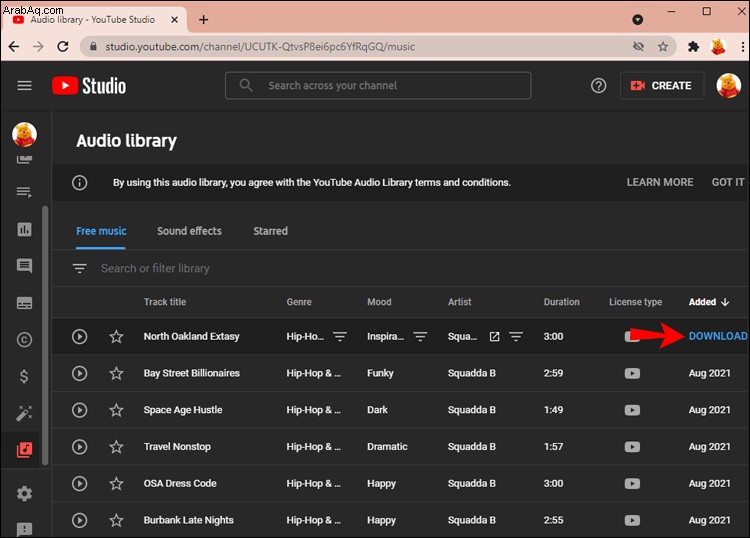
Task: Filter by artist in the first row
Action: 516,337
